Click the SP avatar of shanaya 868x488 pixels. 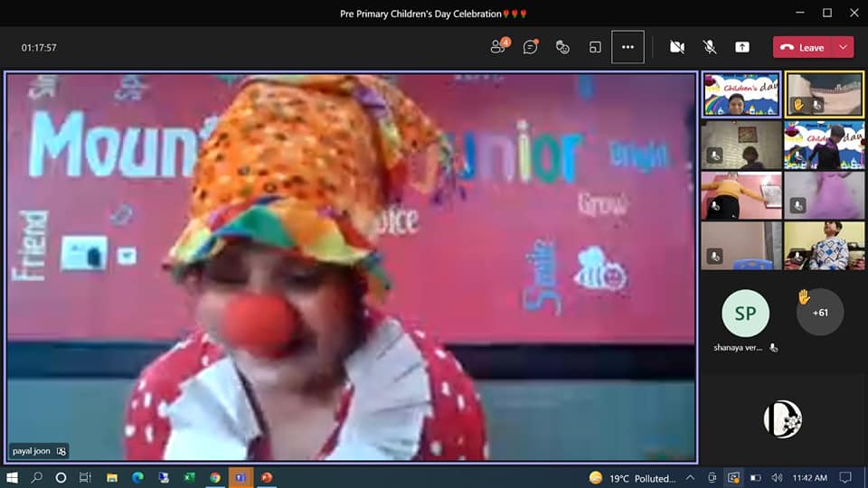point(745,314)
